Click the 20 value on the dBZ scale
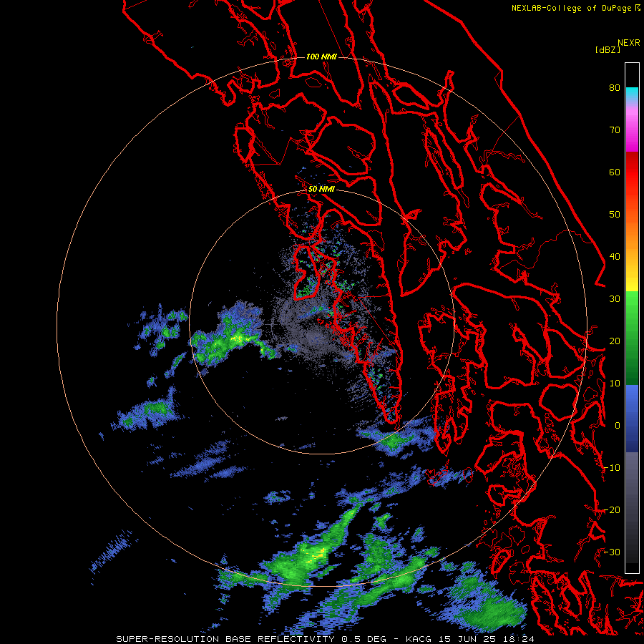The width and height of the screenshot is (644, 644). point(615,341)
